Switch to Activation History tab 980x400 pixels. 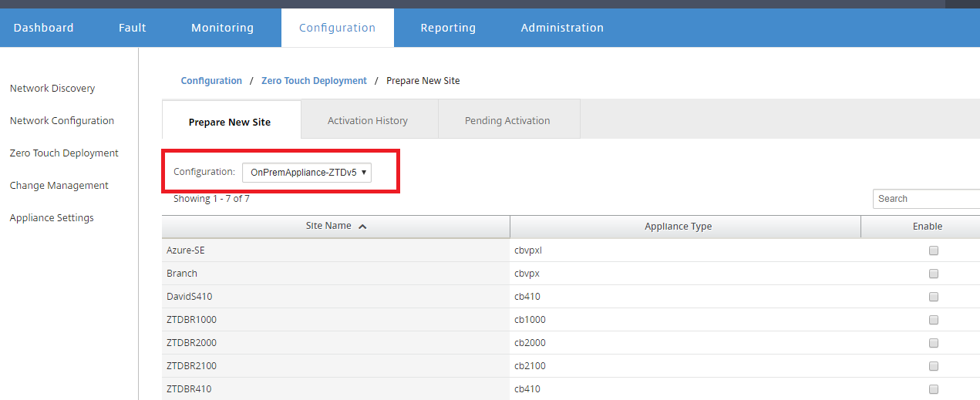click(x=368, y=120)
